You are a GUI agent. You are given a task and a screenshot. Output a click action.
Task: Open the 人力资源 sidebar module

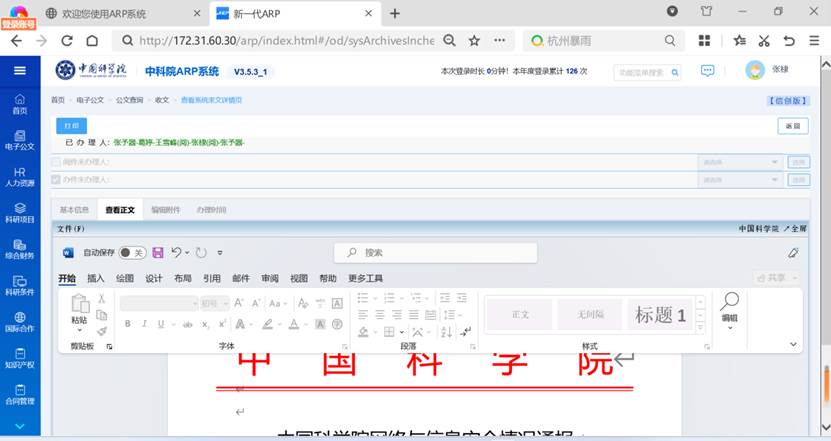point(19,176)
